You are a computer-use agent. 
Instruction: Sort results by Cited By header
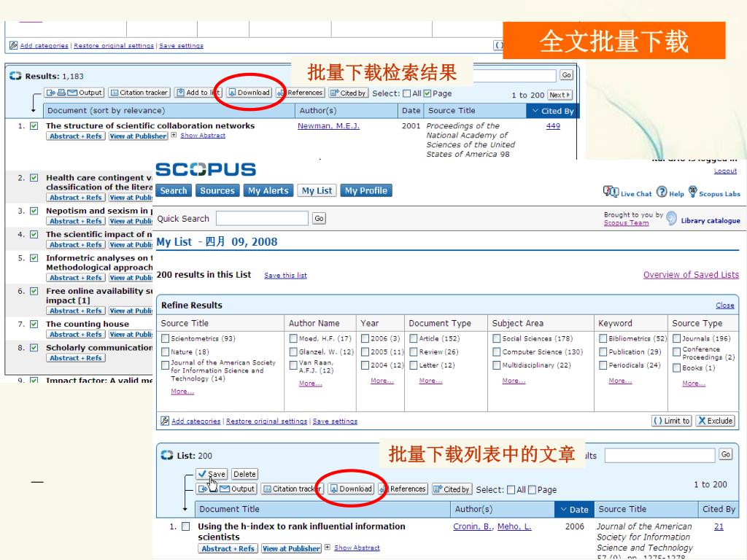pyautogui.click(x=553, y=111)
